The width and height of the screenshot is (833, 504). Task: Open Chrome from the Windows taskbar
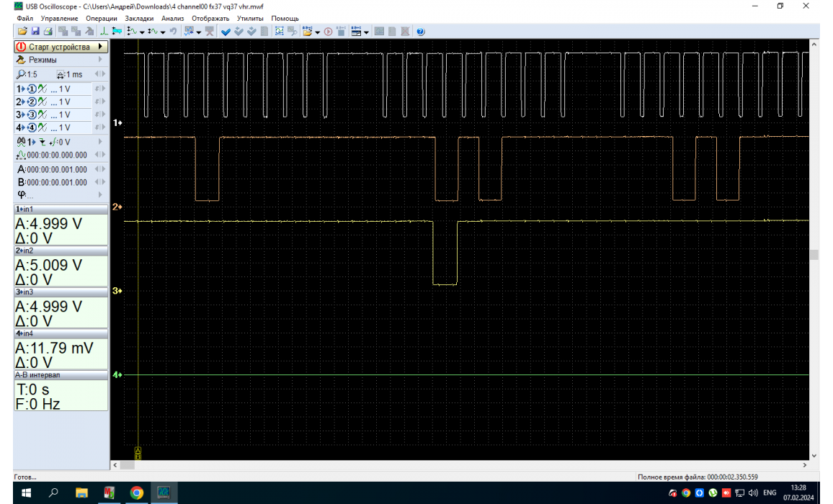click(136, 493)
